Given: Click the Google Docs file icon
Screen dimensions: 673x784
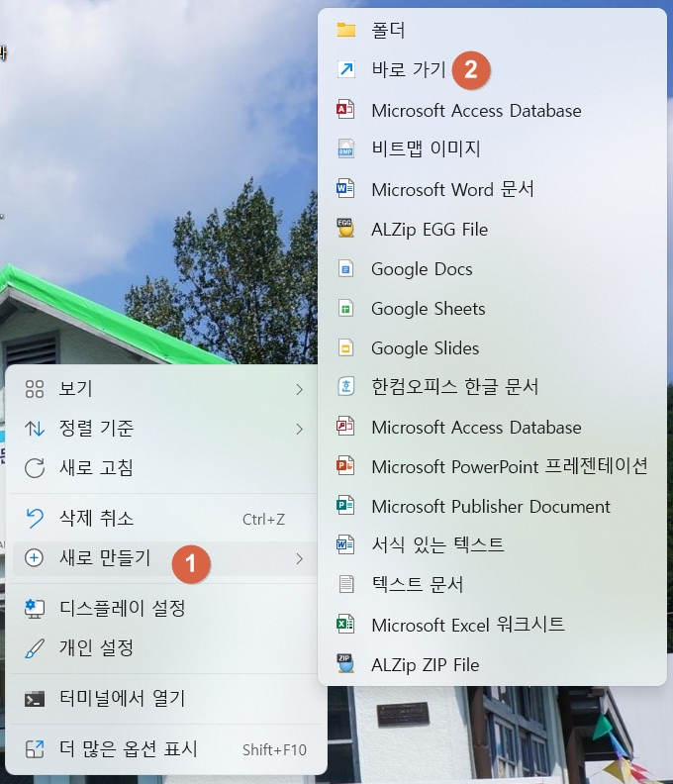Looking at the screenshot, I should point(345,269).
